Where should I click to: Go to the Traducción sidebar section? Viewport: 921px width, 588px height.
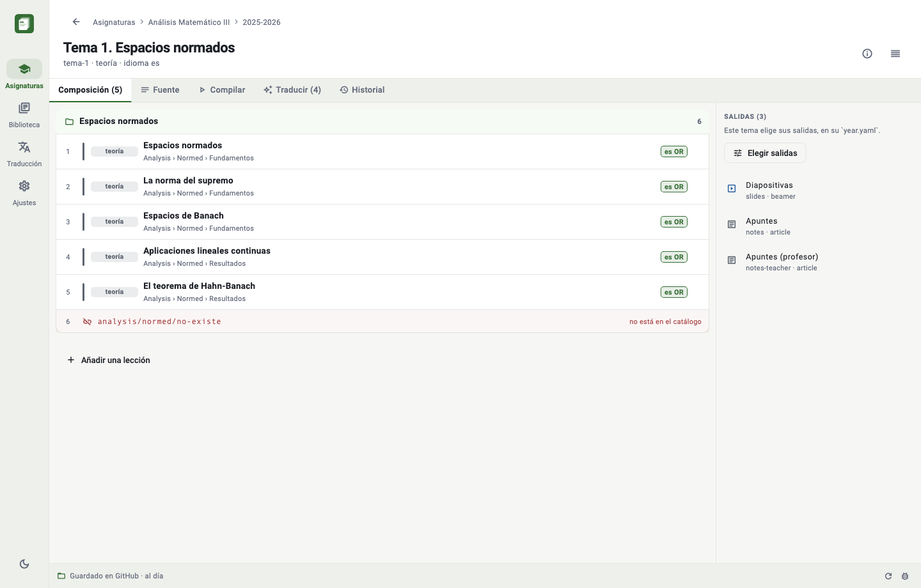point(24,153)
